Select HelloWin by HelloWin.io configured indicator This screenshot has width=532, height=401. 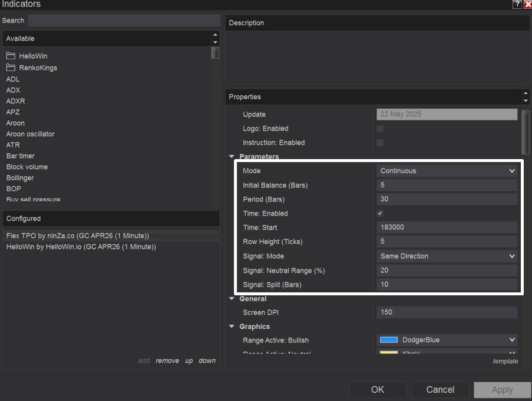coord(81,247)
